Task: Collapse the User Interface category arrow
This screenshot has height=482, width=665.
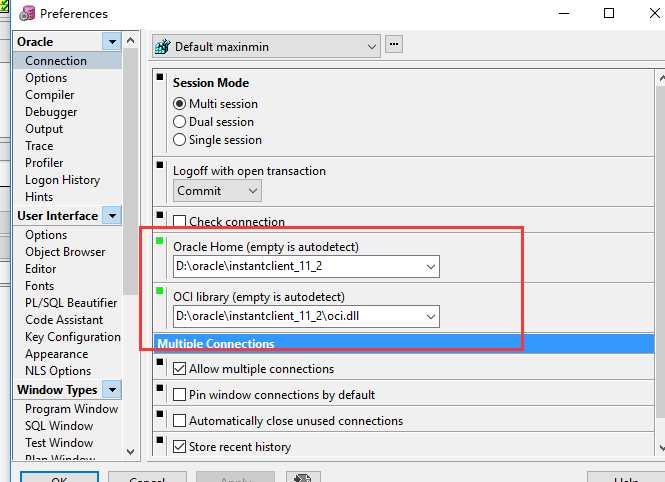Action: 112,215
